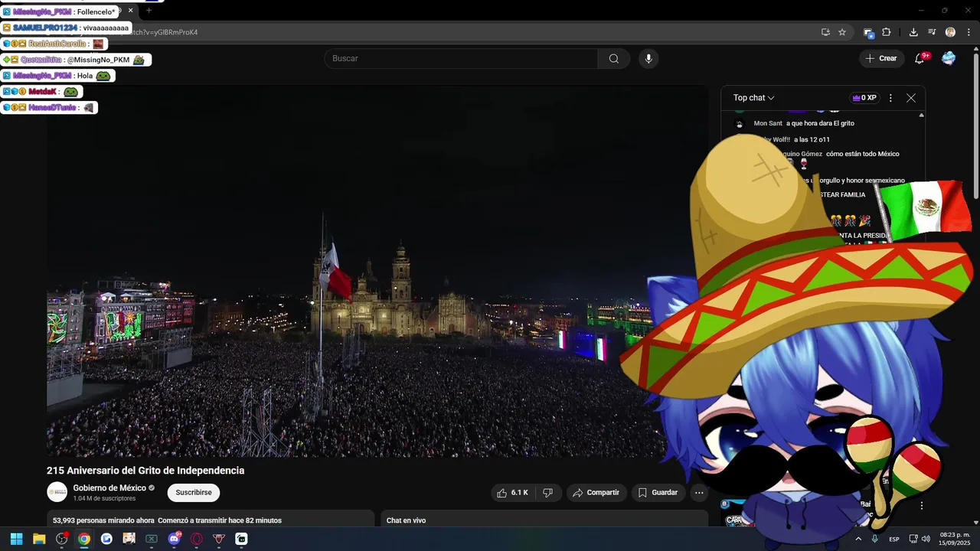
Task: Start voice search with the microphone icon
Action: [648, 59]
